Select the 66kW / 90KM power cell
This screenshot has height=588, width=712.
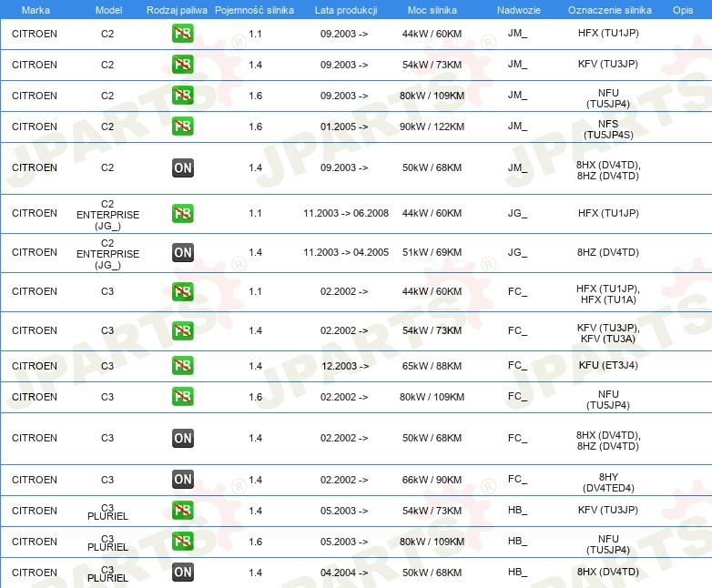pos(432,480)
